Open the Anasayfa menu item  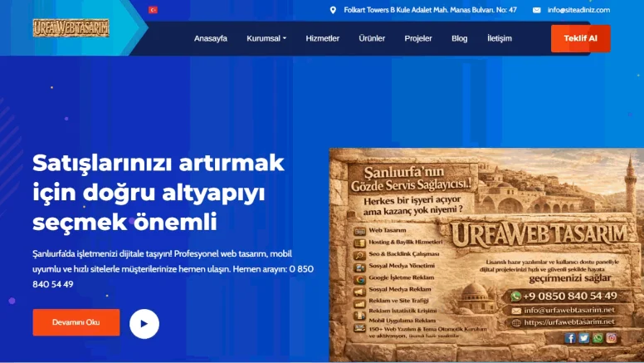(210, 38)
